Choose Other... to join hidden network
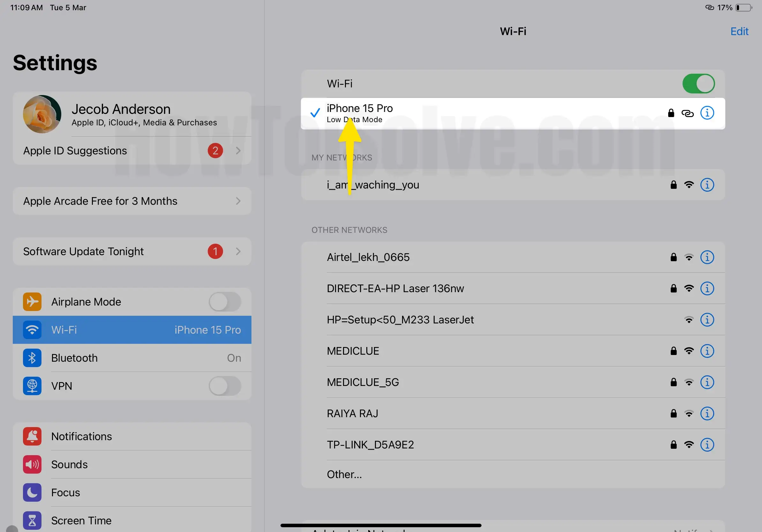The image size is (762, 532). coord(344,474)
